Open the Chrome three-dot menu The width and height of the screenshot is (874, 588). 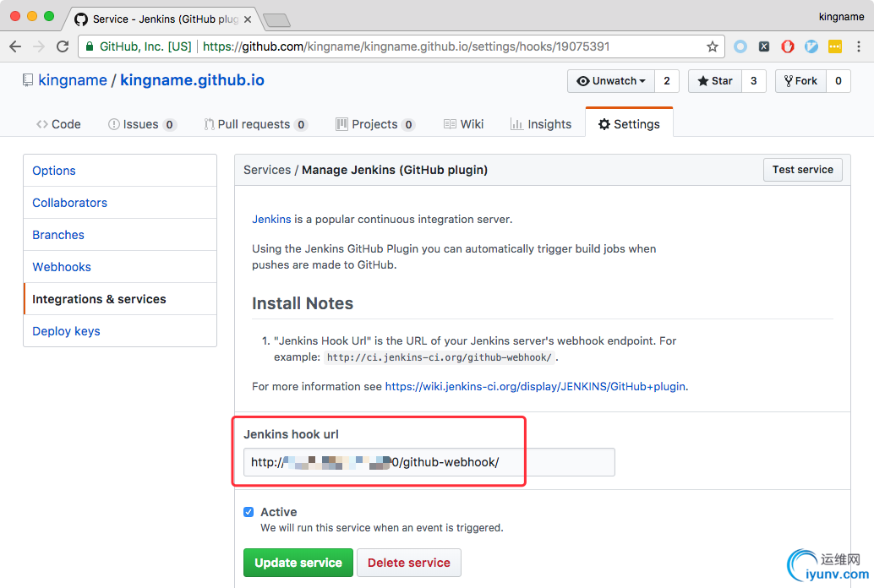pos(859,46)
